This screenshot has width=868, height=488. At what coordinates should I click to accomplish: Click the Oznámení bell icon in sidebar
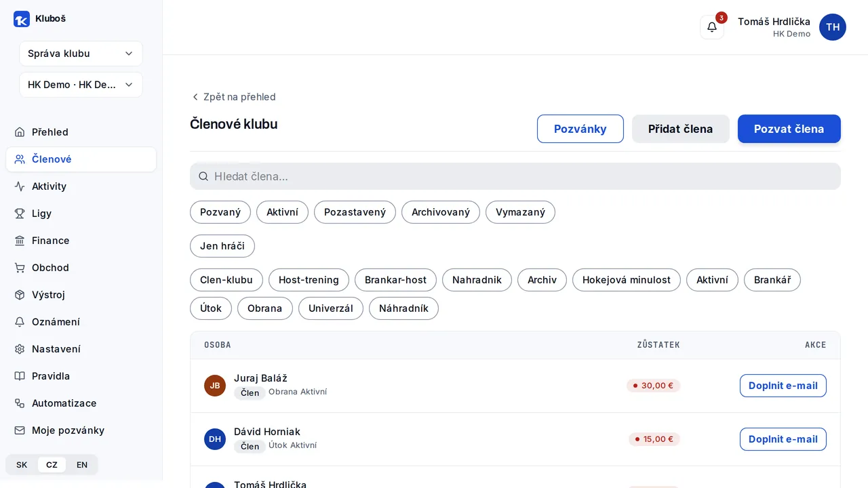pyautogui.click(x=20, y=322)
